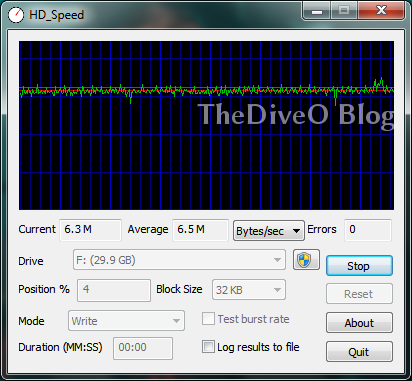Stop the running speed test

[x=359, y=266]
